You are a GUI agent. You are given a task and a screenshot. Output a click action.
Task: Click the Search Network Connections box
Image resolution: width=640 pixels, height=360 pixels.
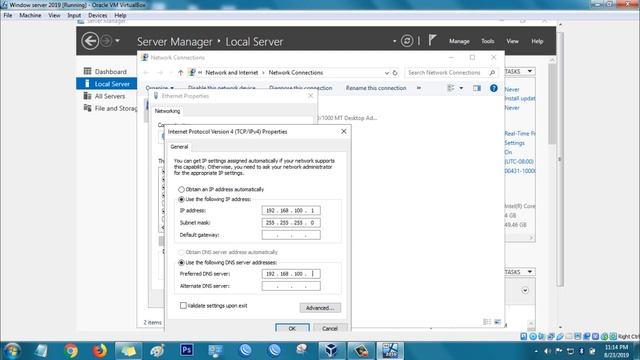(450, 73)
